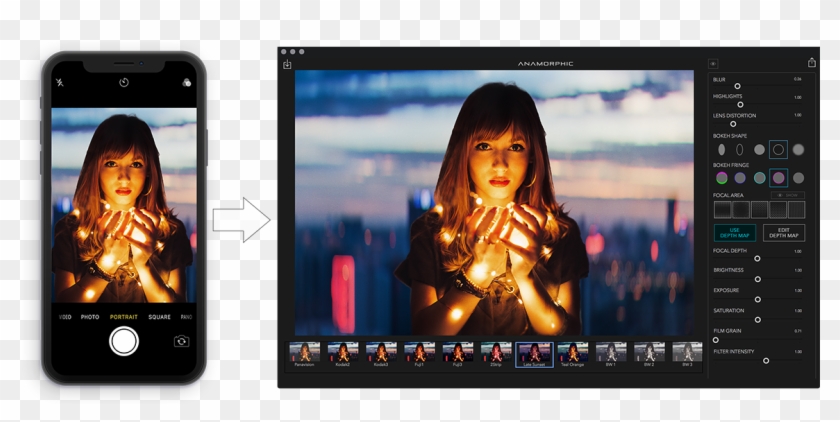Click the Use Depth Map button
The height and width of the screenshot is (422, 840).
pyautogui.click(x=735, y=233)
